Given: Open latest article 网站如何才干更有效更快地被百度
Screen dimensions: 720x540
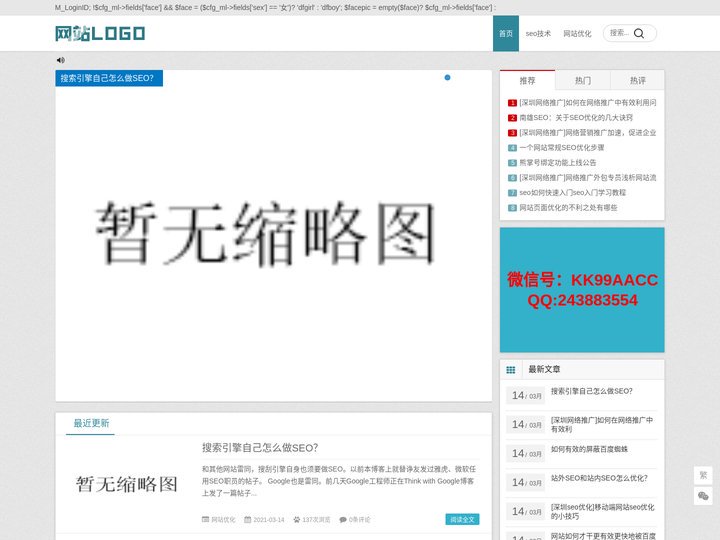Looking at the screenshot, I should [603, 536].
